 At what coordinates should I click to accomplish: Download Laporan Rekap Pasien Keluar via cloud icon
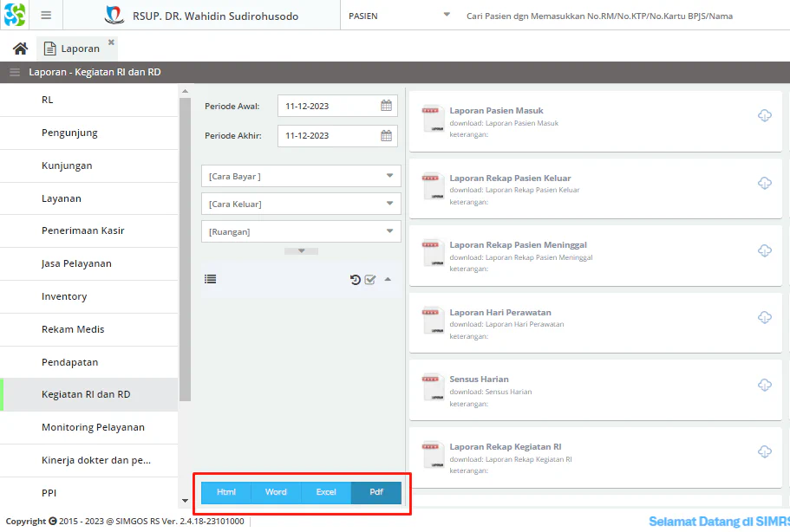tap(764, 183)
